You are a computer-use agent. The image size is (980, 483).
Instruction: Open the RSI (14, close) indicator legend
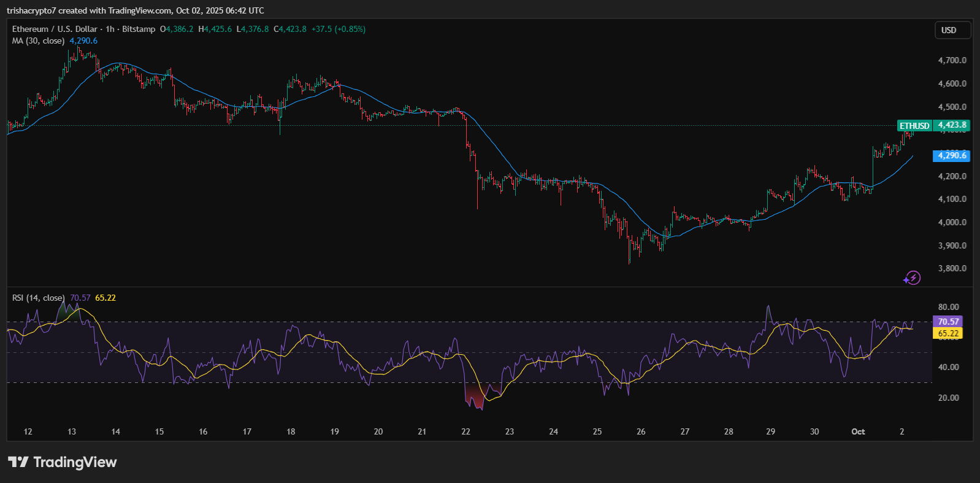click(38, 298)
